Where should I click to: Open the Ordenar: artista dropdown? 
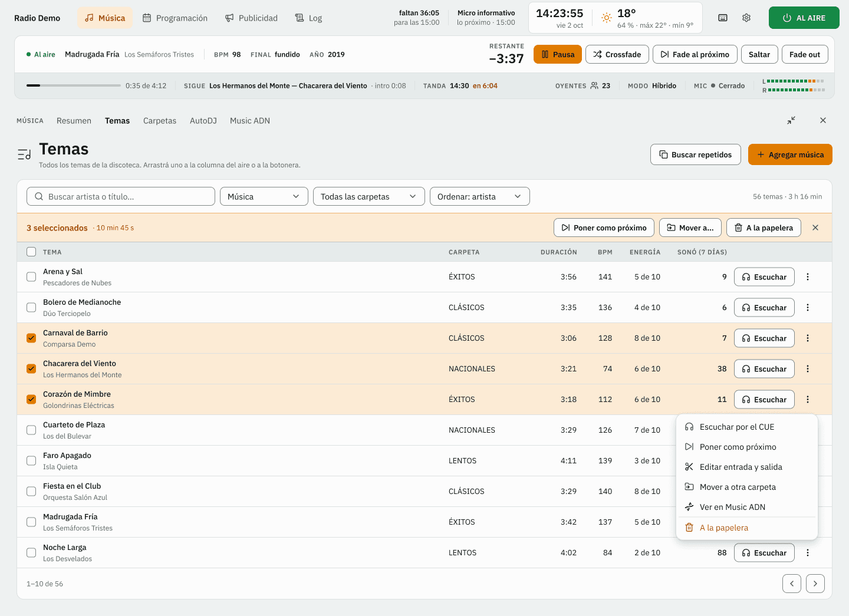coord(480,196)
